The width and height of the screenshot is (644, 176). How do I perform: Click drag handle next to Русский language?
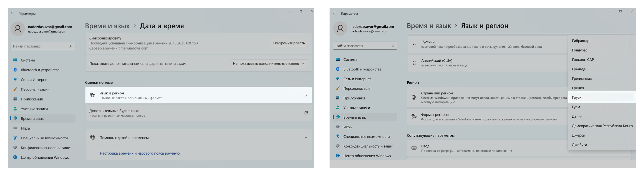click(x=414, y=44)
